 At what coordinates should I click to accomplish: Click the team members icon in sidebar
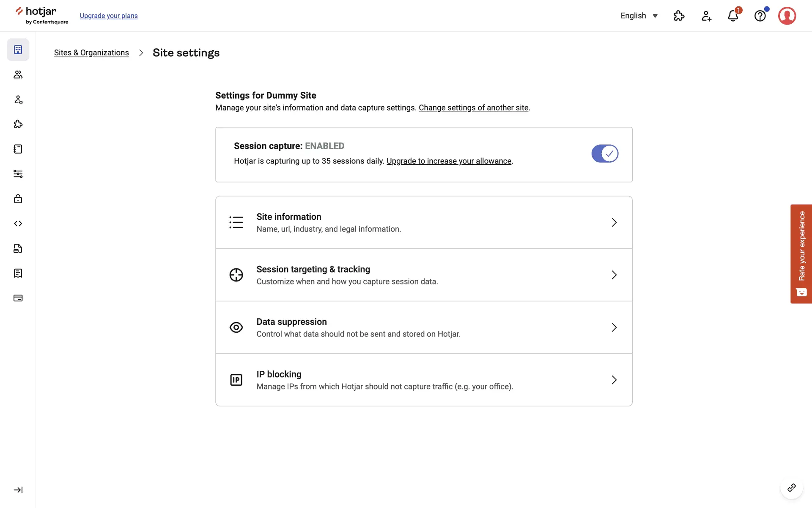[18, 75]
